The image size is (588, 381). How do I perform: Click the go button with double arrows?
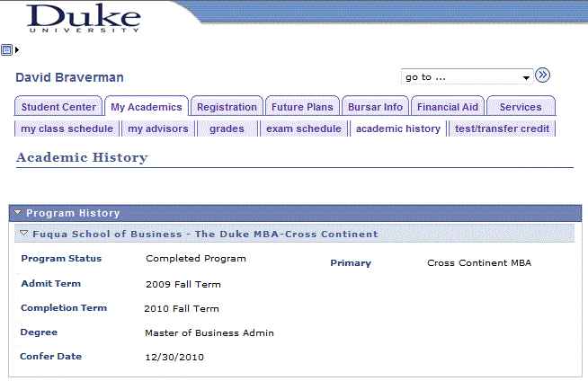click(542, 75)
